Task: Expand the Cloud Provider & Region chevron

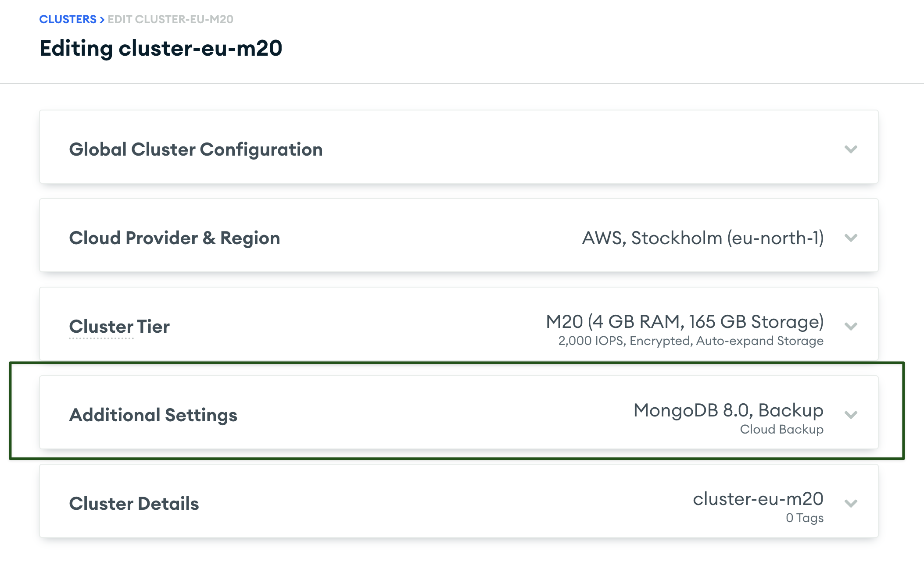Action: pyautogui.click(x=851, y=238)
